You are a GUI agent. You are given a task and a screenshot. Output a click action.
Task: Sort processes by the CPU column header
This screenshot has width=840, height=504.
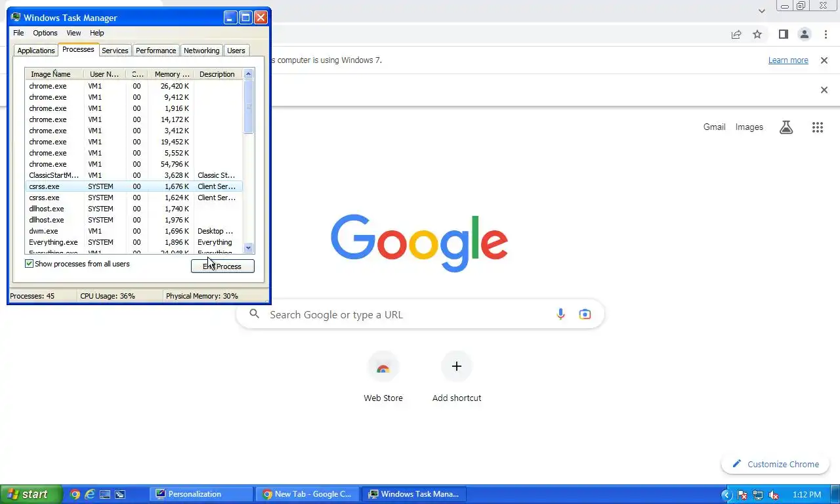(x=137, y=74)
